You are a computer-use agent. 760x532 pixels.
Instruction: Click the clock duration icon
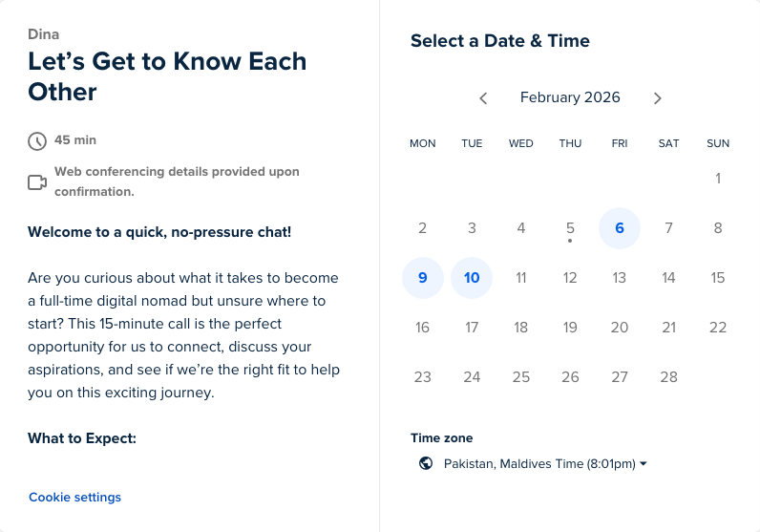click(x=37, y=141)
